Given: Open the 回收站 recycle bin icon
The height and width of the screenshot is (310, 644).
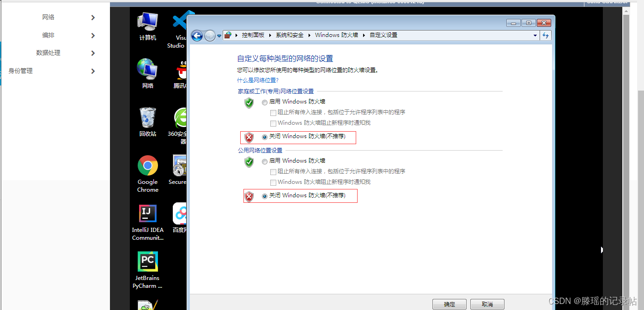Looking at the screenshot, I should [148, 122].
